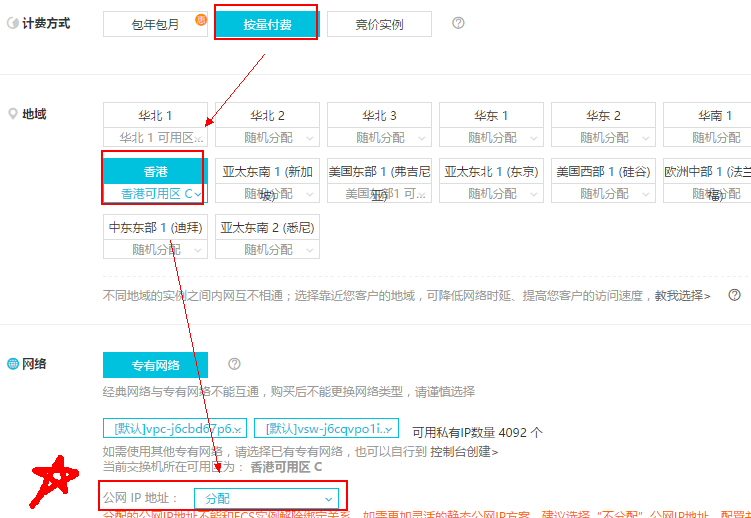Click the help icon after 教我选择
Image resolution: width=751 pixels, height=518 pixels.
[734, 295]
